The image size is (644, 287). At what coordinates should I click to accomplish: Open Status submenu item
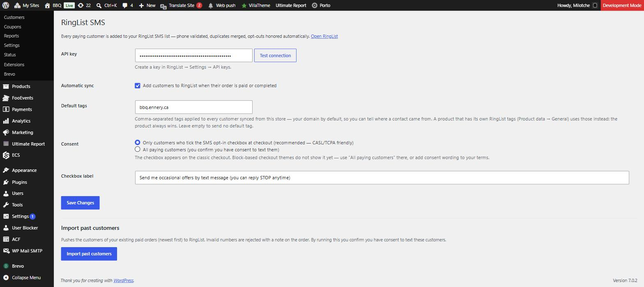coord(10,55)
